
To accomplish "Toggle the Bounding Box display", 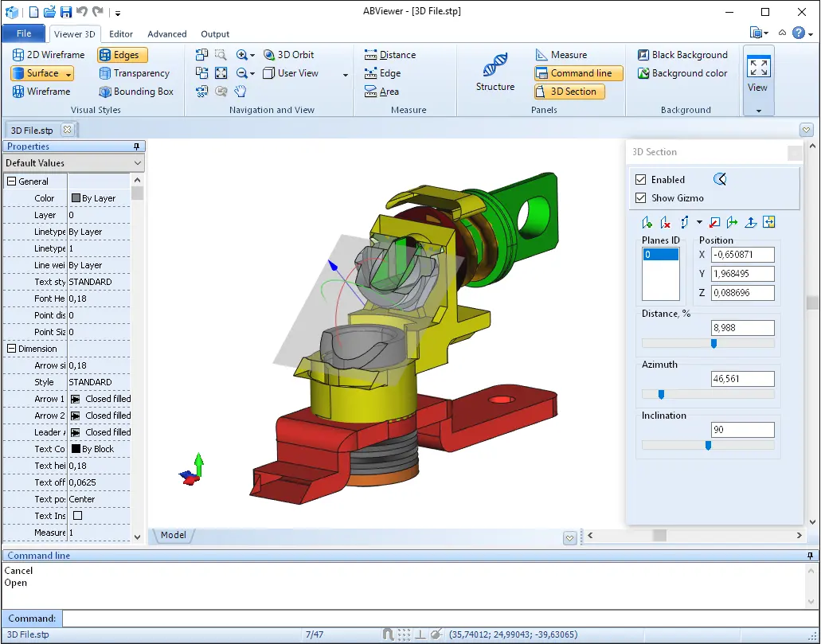I will coord(136,92).
